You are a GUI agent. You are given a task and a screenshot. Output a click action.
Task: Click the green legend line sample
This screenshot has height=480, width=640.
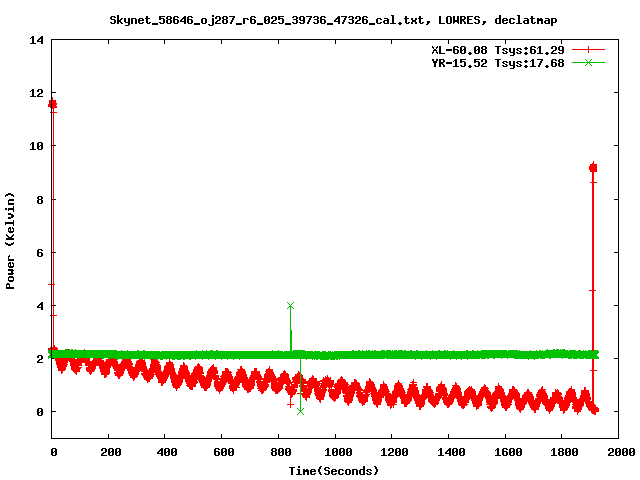588,62
